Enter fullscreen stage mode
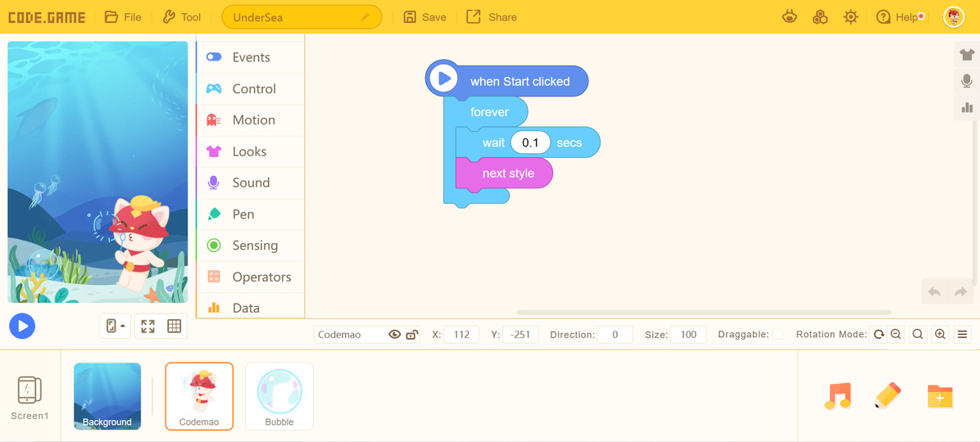The image size is (980, 442). [x=148, y=326]
